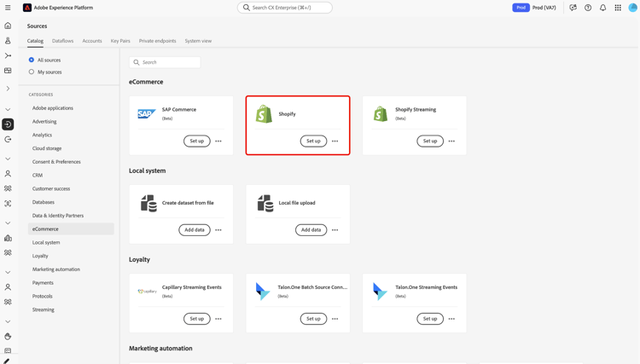Viewport: 640px width, 364px height.
Task: Click the Local file upload icon
Action: pos(265,203)
